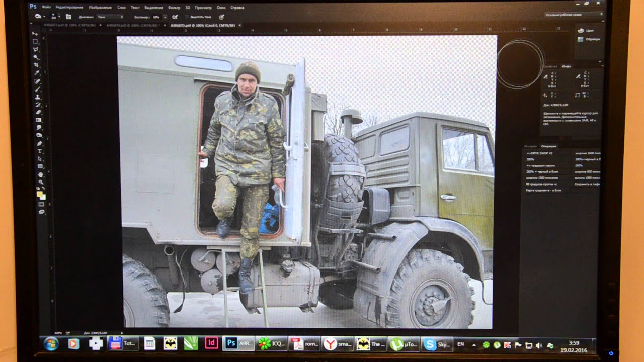Open Skype from the Windows taskbar
Image resolution: width=644 pixels, height=362 pixels.
coord(437,344)
